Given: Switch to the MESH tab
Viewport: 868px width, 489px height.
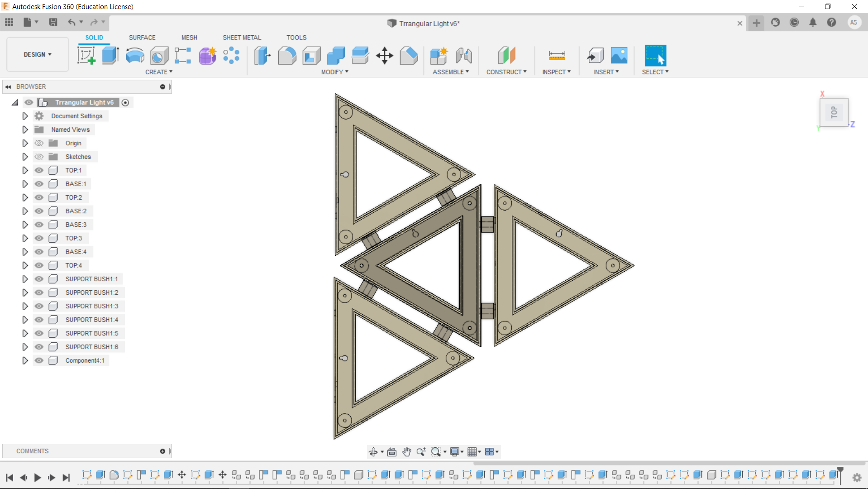Looking at the screenshot, I should point(189,38).
